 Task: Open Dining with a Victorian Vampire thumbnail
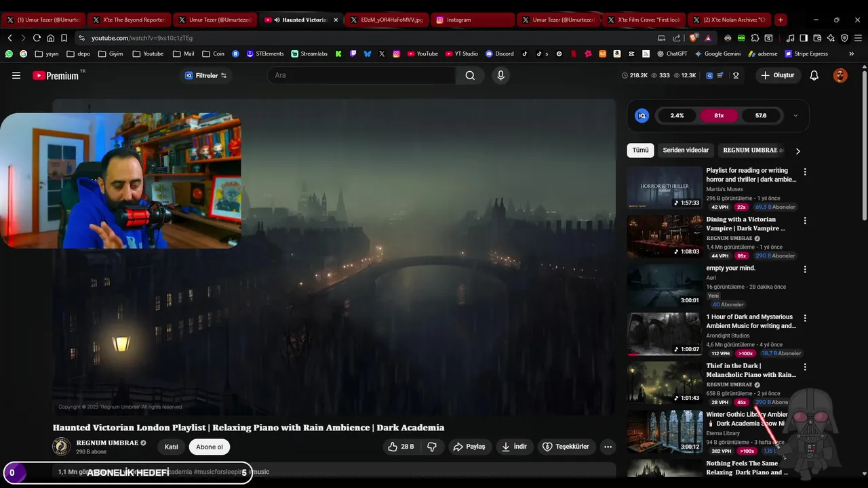pyautogui.click(x=665, y=237)
